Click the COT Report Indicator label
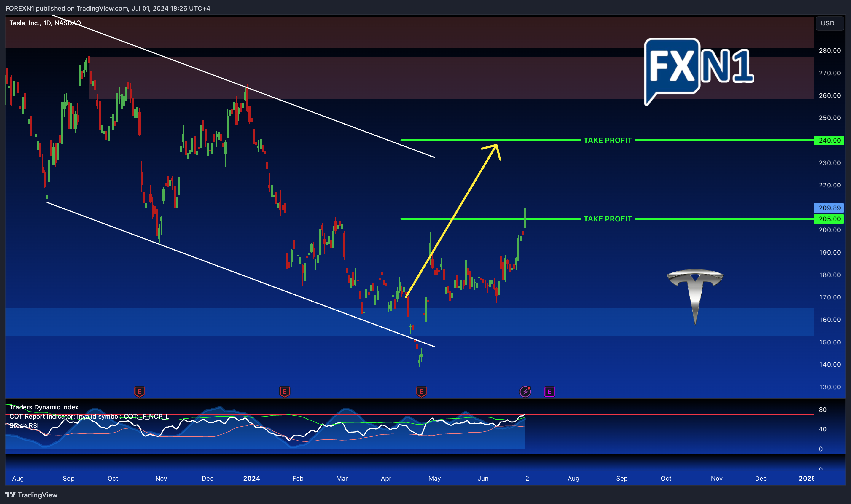 (x=89, y=416)
